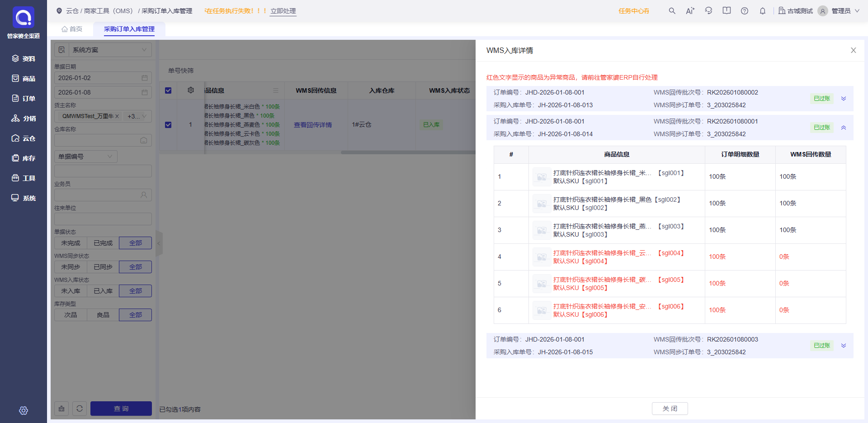Open the 管理员 user dropdown
This screenshot has height=423, width=868.
tap(839, 11)
